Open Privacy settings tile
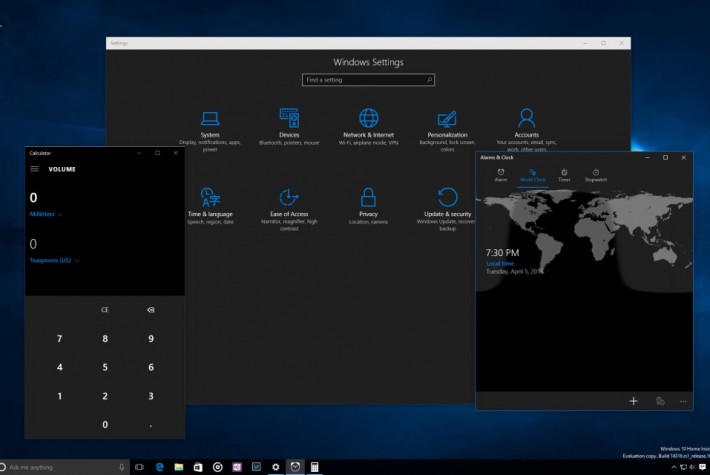Screen dimensions: 710x475 (x=368, y=206)
